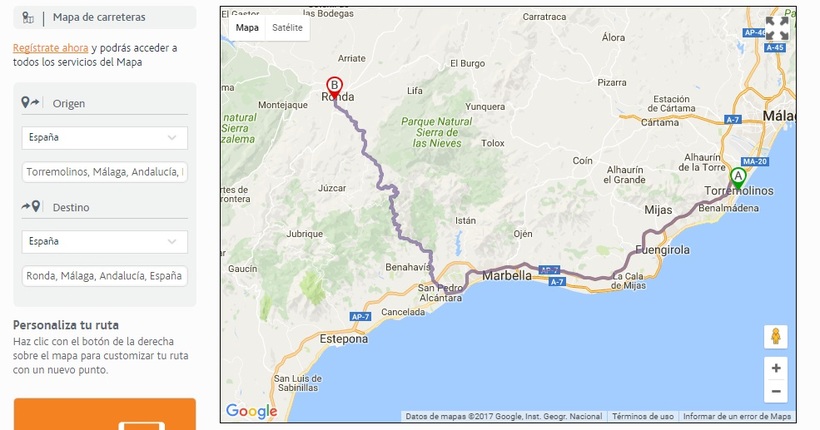The image size is (820, 430).
Task: Click the Google logo on map
Action: (x=251, y=411)
